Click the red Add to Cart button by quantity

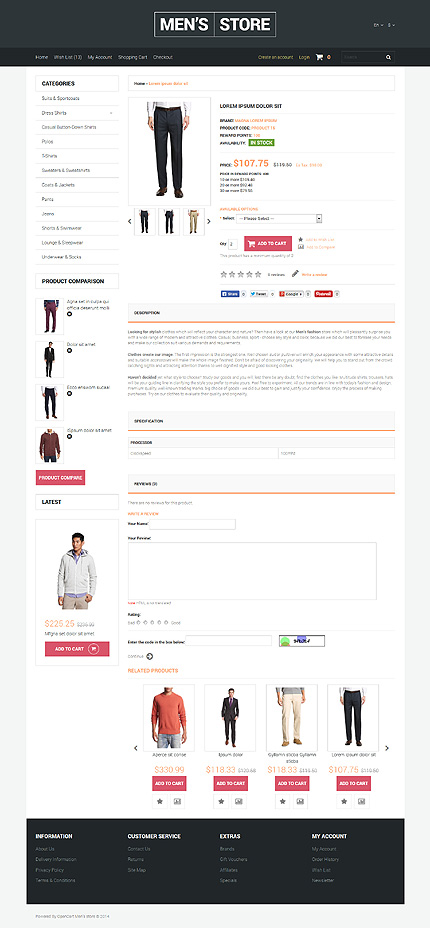tap(268, 243)
